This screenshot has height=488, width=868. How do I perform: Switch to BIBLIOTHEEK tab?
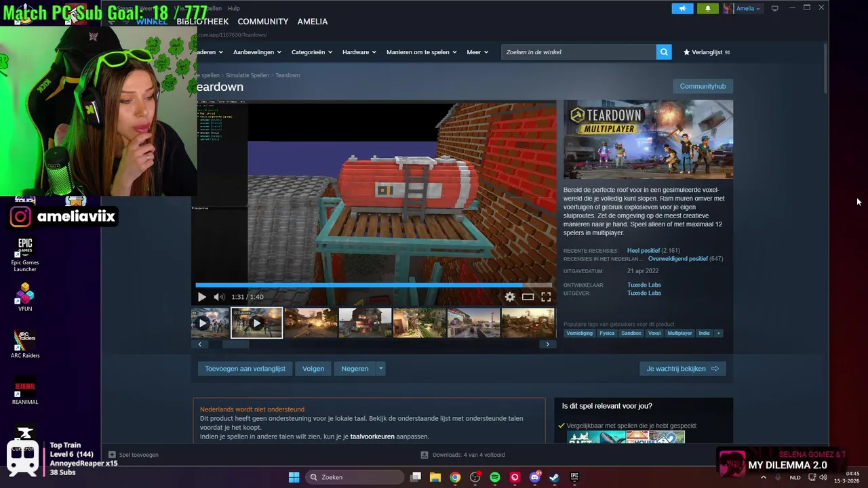click(x=202, y=22)
